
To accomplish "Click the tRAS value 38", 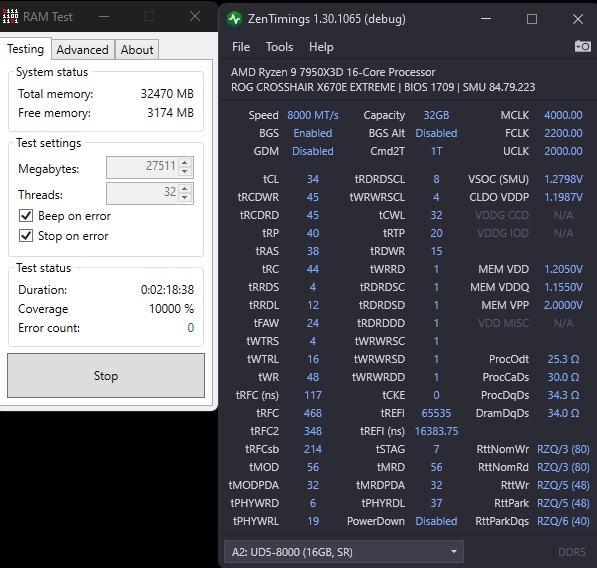I will coord(313,251).
